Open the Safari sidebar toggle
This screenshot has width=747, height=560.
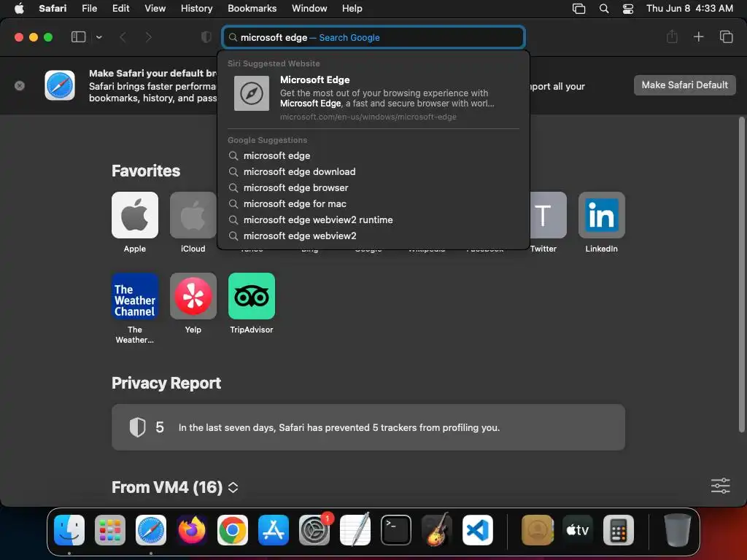point(78,36)
